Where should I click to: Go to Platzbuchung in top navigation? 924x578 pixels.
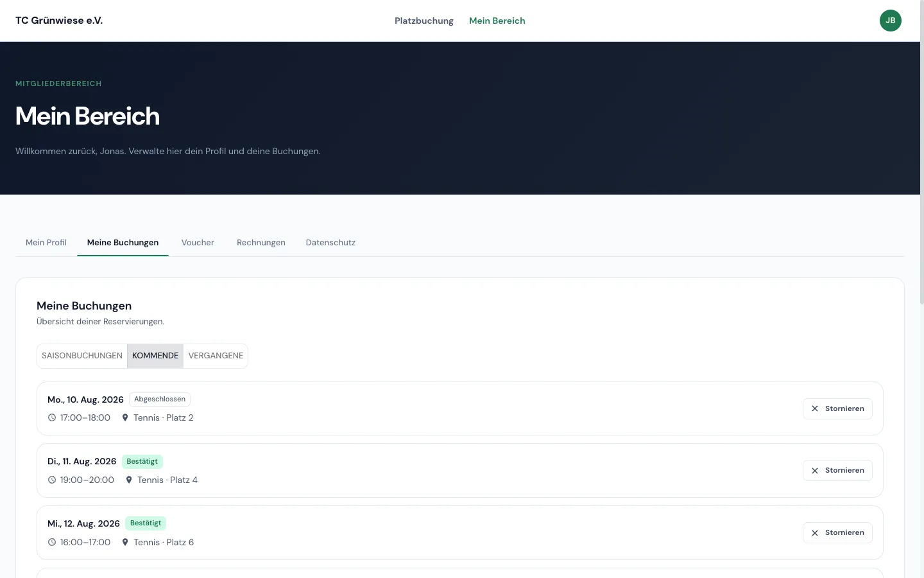[x=424, y=21]
